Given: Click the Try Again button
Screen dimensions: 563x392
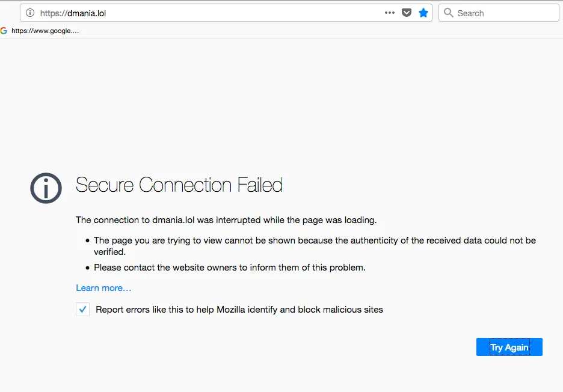Looking at the screenshot, I should (509, 347).
